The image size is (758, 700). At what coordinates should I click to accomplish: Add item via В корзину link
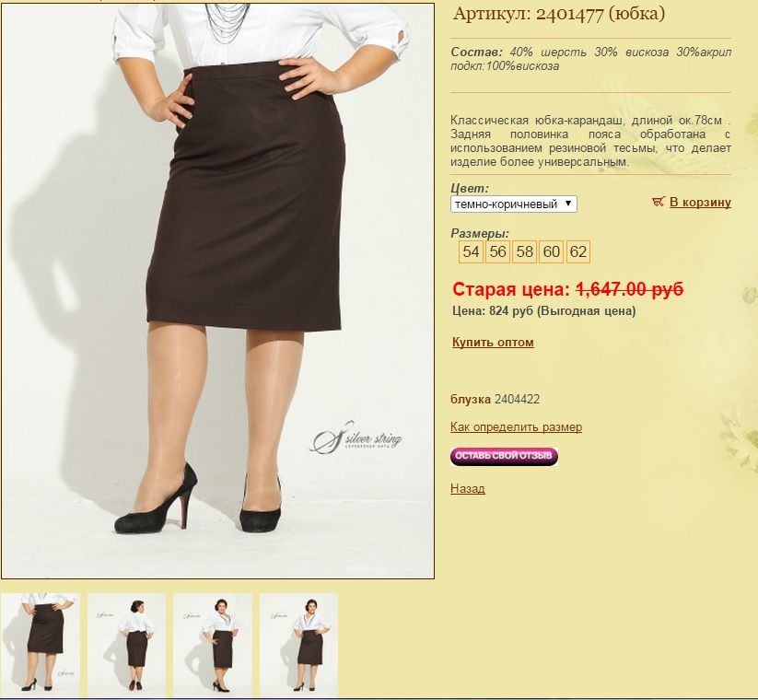700,202
